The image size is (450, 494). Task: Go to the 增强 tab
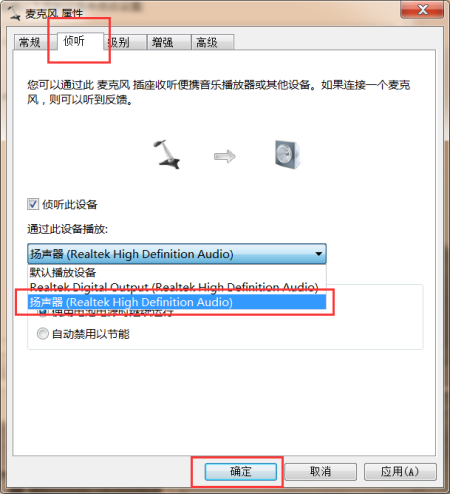pos(169,42)
